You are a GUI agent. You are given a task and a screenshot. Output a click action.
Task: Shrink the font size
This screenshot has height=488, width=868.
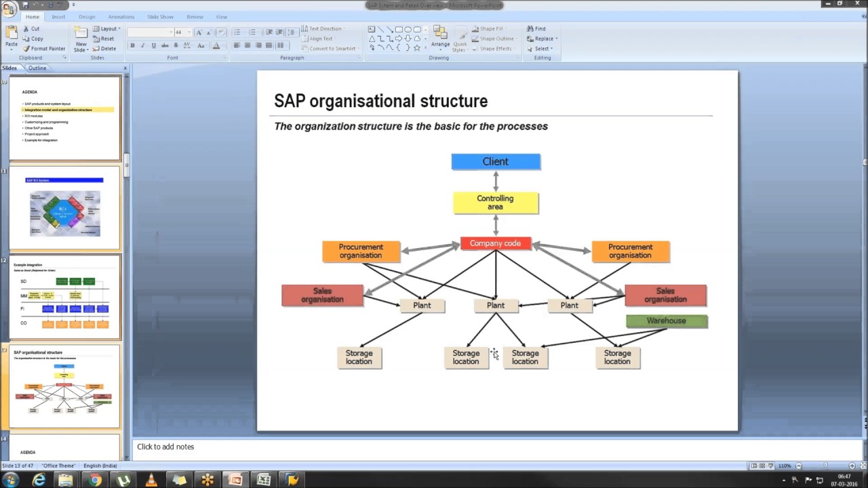(x=209, y=32)
